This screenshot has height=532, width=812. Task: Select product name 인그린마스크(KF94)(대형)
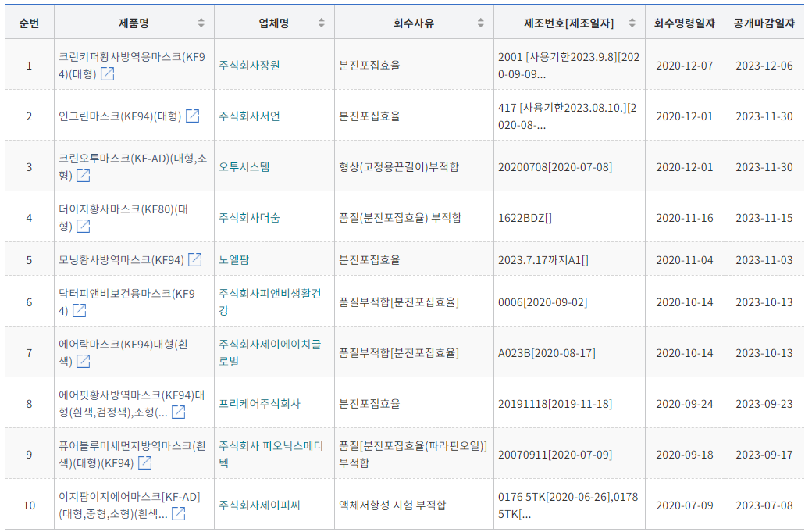pos(120,116)
